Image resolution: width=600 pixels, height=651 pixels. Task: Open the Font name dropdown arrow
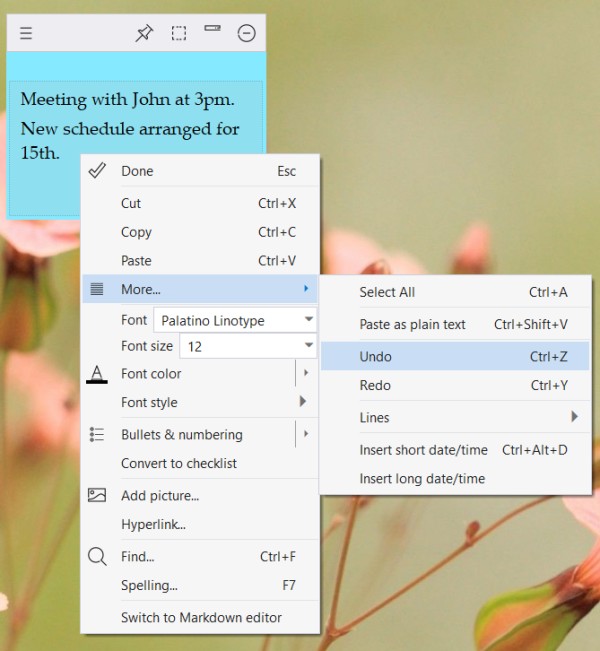tap(309, 319)
